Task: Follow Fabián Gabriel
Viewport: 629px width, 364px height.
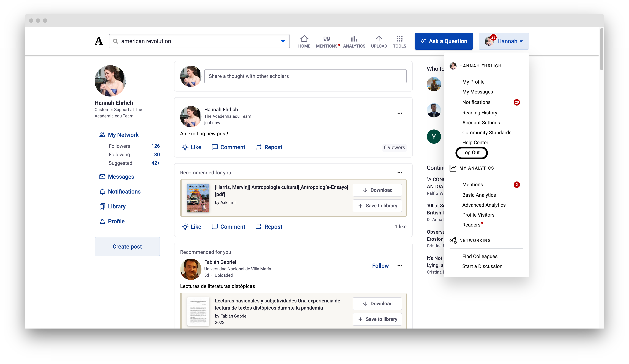Action: click(x=380, y=265)
